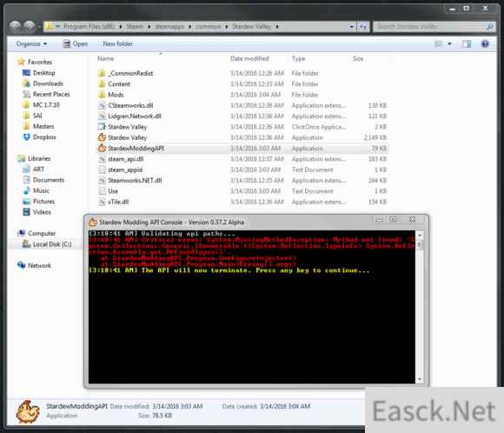This screenshot has width=504, height=433.
Task: Toggle the preview pane icon
Action: tap(467, 44)
